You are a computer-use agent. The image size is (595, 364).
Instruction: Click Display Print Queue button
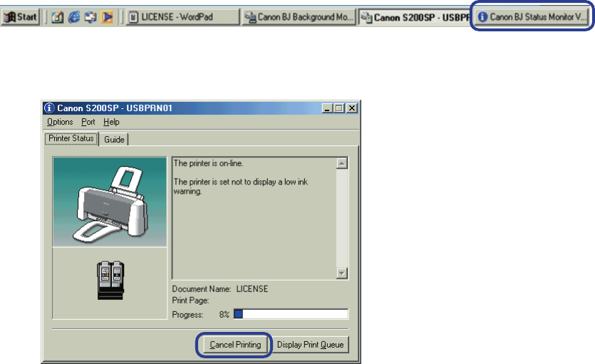pyautogui.click(x=311, y=345)
